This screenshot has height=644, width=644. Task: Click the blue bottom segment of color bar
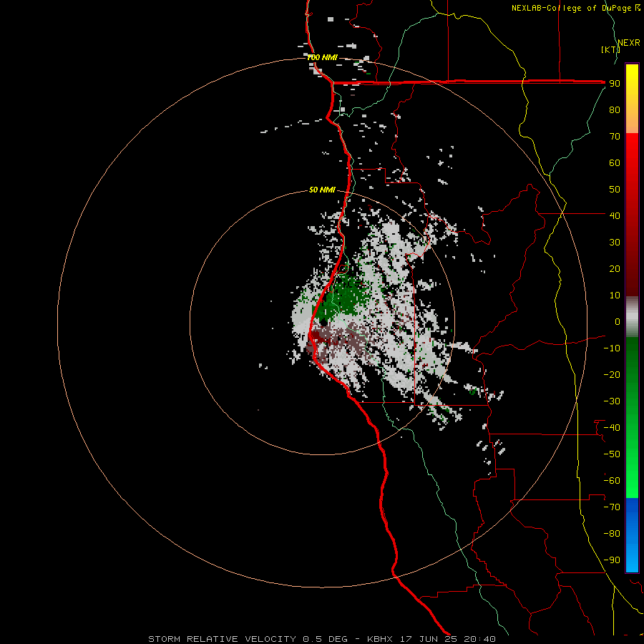tap(632, 535)
